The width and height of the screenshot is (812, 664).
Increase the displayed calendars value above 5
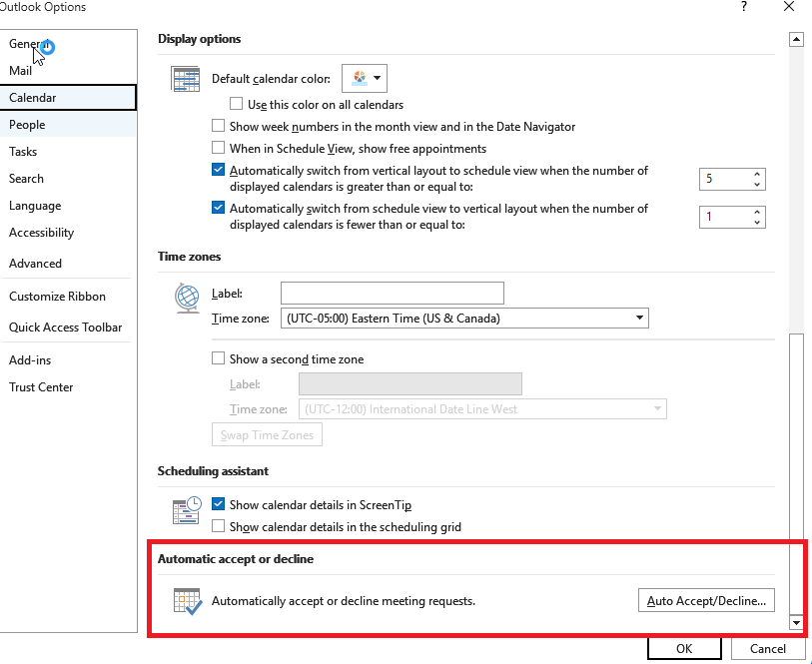756,172
